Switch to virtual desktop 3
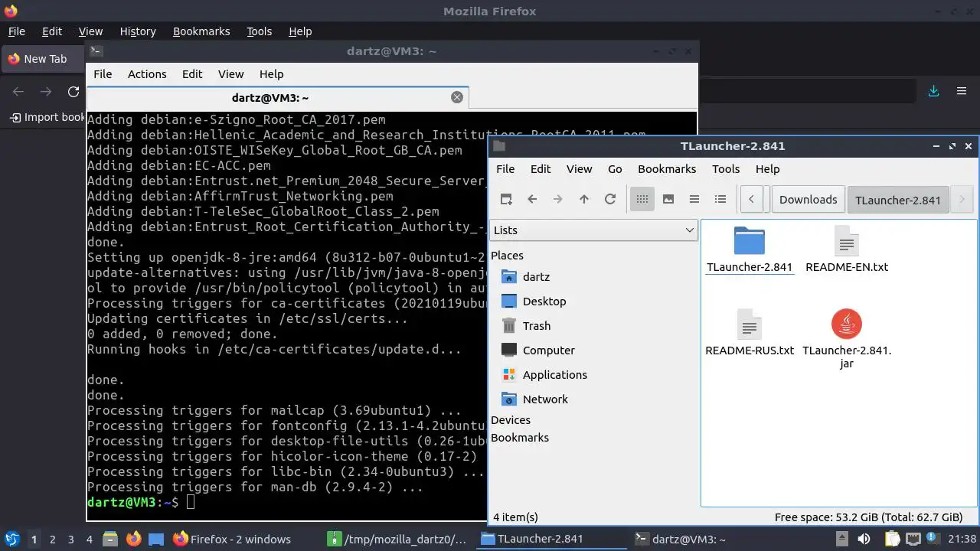The width and height of the screenshot is (980, 551). 70,540
